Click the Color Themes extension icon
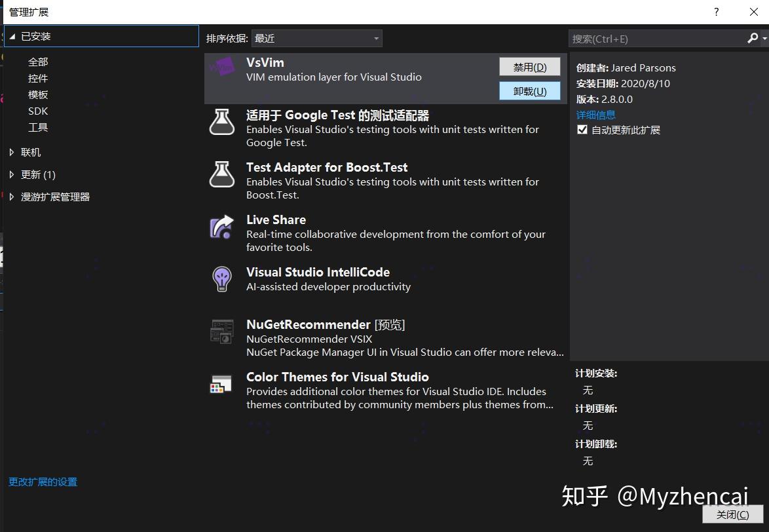 [x=222, y=383]
